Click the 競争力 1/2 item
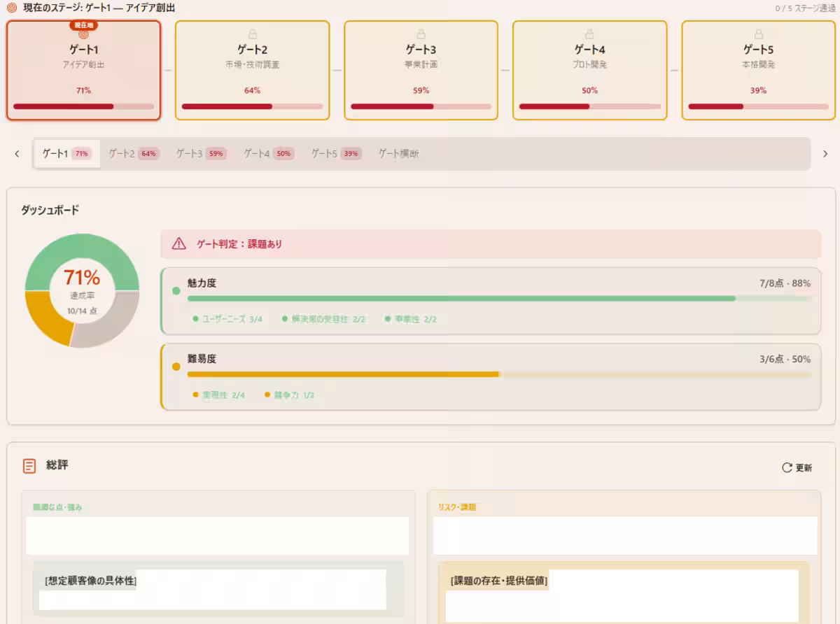The image size is (840, 624). pyautogui.click(x=290, y=395)
